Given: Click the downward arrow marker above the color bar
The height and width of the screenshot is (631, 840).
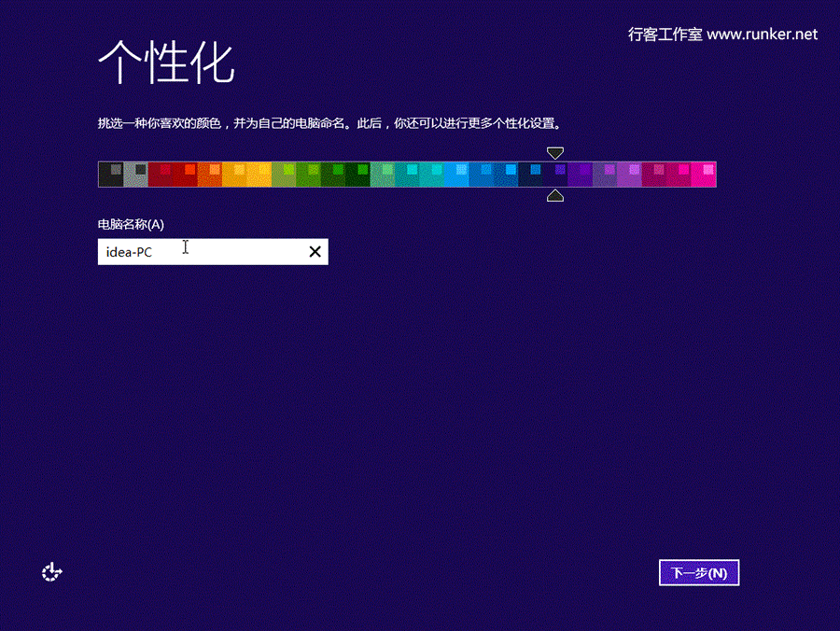Looking at the screenshot, I should [555, 151].
